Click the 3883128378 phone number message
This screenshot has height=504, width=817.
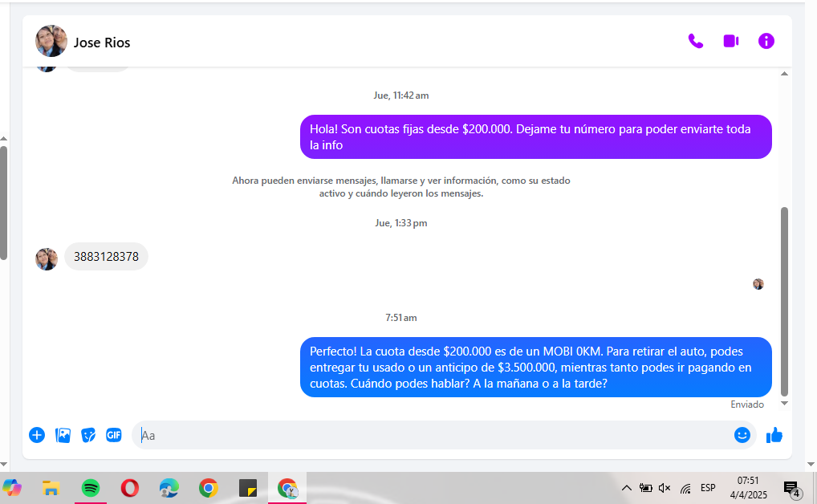(x=106, y=257)
